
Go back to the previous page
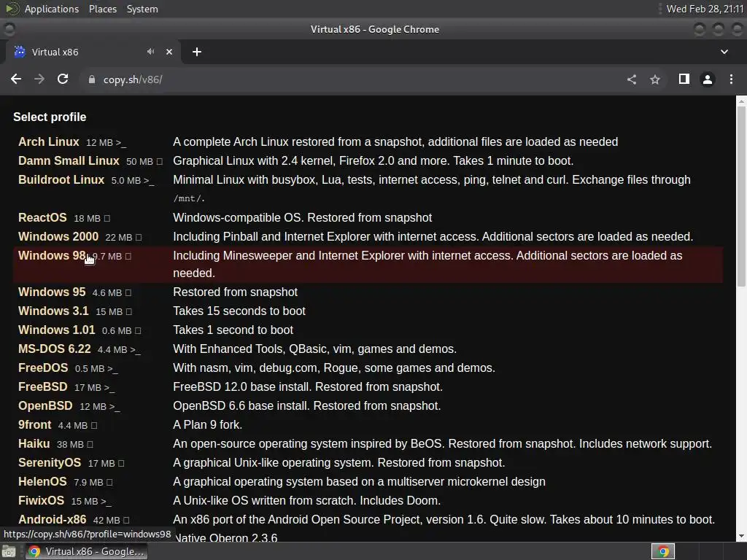click(x=16, y=79)
